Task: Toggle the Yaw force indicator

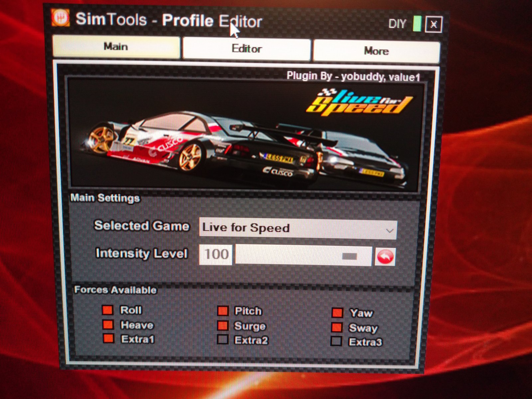Action: [x=337, y=313]
